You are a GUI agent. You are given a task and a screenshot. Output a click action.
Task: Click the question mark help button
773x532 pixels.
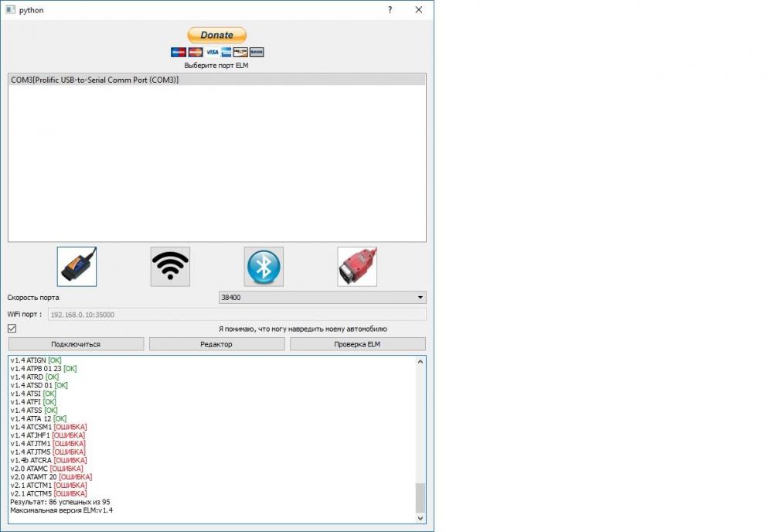390,10
